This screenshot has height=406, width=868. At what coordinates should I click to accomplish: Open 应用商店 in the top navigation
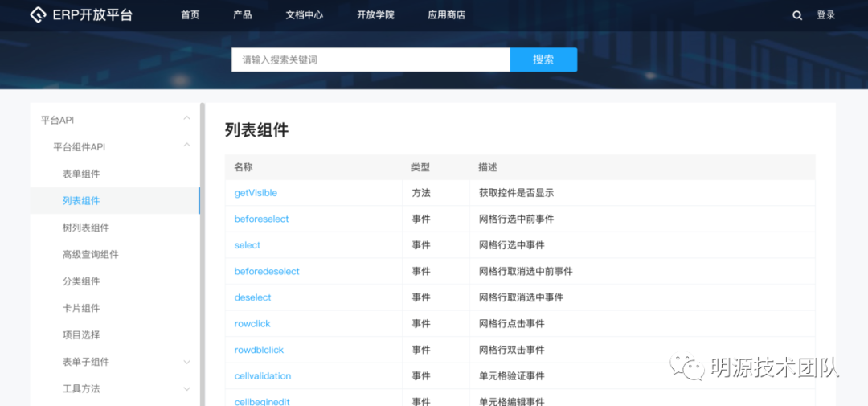[x=446, y=15]
